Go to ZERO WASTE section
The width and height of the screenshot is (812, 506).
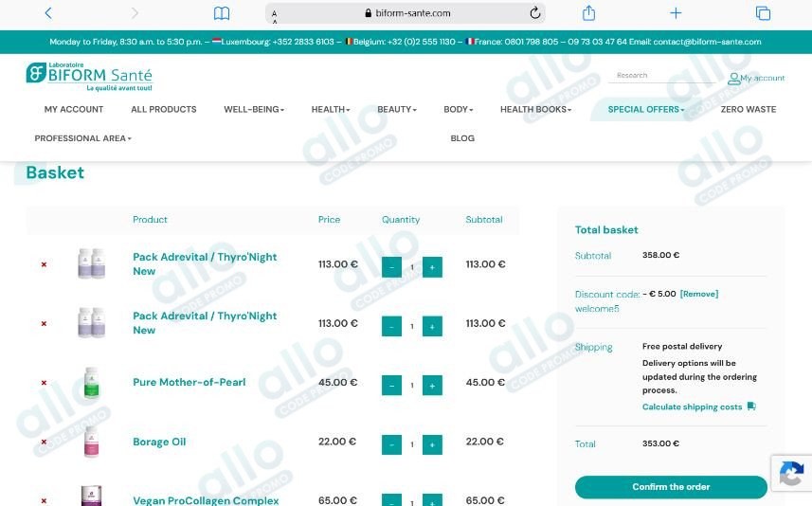point(749,109)
